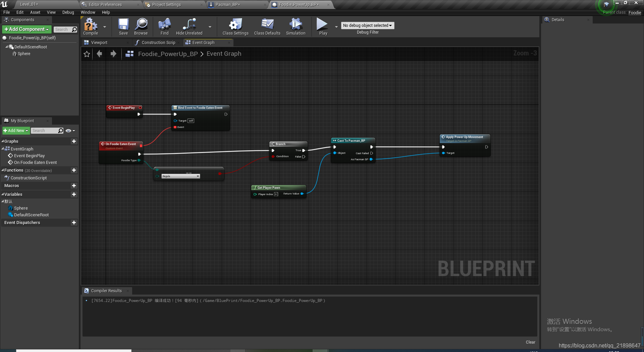Open Class Settings
Image resolution: width=644 pixels, height=352 pixels.
(235, 27)
